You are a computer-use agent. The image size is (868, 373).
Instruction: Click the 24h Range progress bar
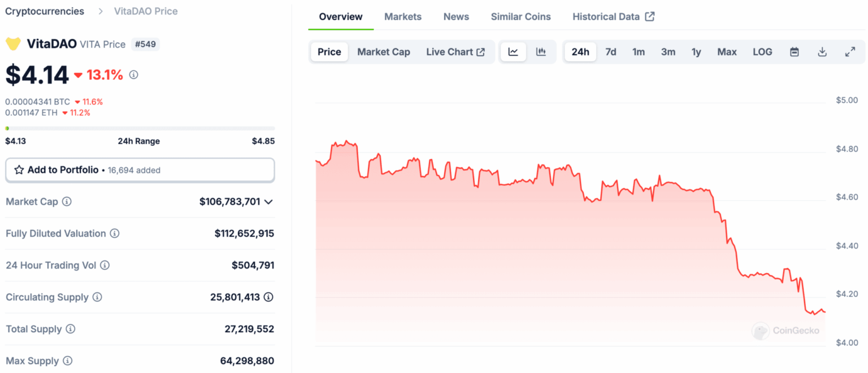click(x=140, y=128)
